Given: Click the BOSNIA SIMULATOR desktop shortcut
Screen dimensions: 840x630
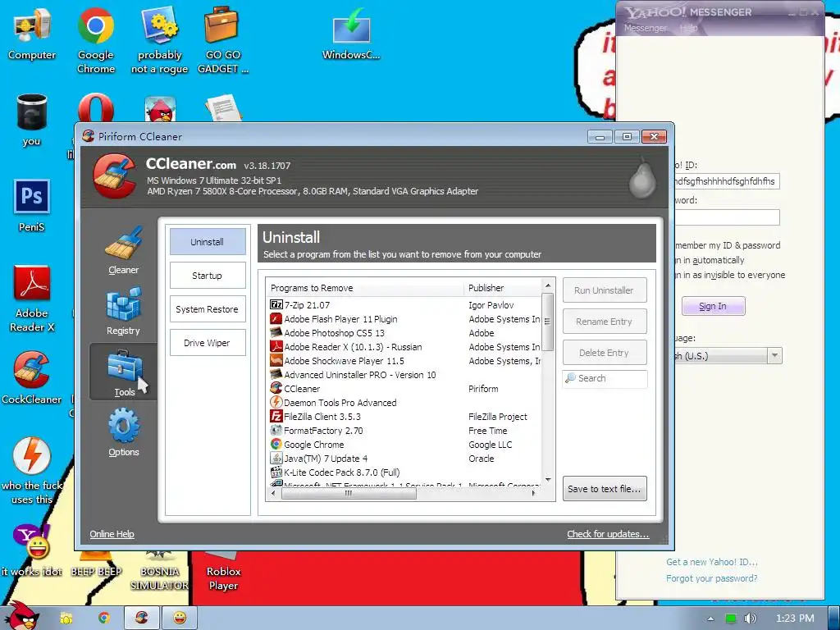Looking at the screenshot, I should 160,571.
